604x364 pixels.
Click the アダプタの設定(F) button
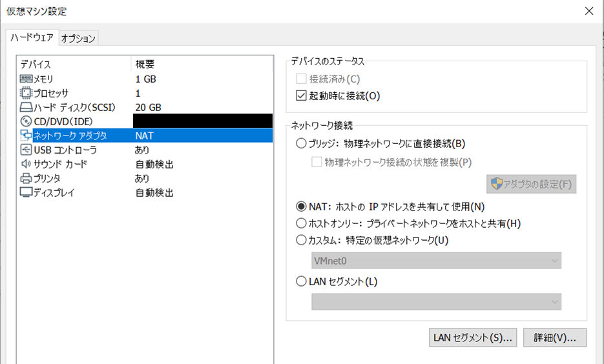[x=531, y=184]
